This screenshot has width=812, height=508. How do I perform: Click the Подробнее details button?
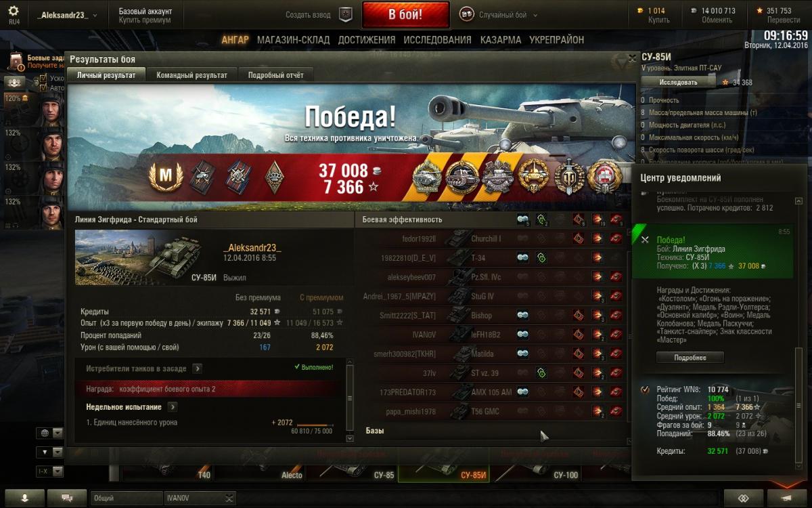(690, 358)
